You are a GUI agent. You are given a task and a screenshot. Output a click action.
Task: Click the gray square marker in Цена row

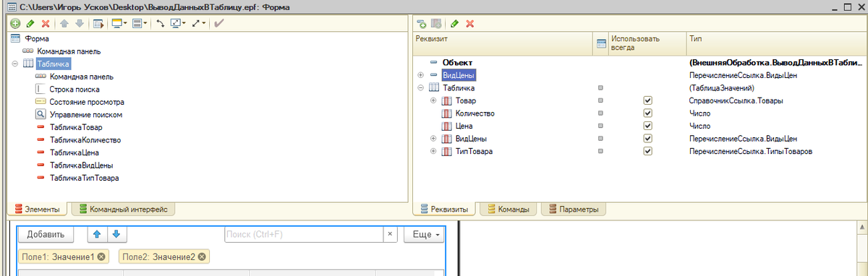(600, 126)
